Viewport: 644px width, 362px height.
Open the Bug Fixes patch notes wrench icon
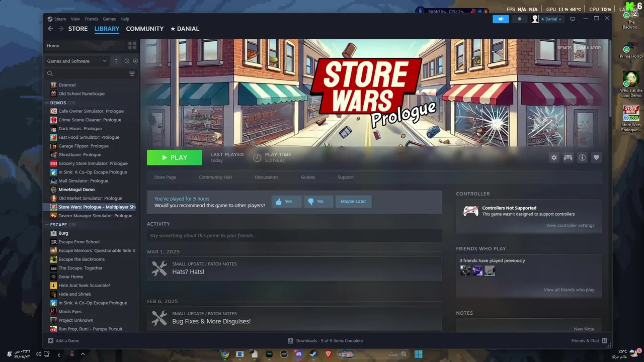point(159,318)
